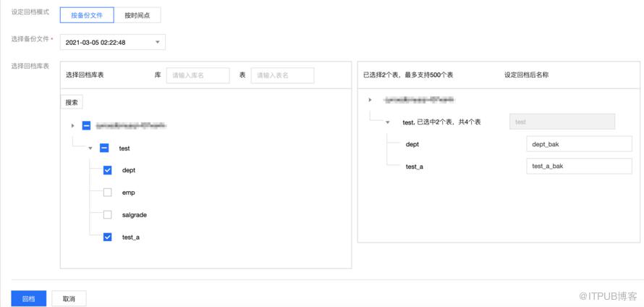Collapse the test node in selected tables panel
This screenshot has width=644, height=307.
click(387, 122)
